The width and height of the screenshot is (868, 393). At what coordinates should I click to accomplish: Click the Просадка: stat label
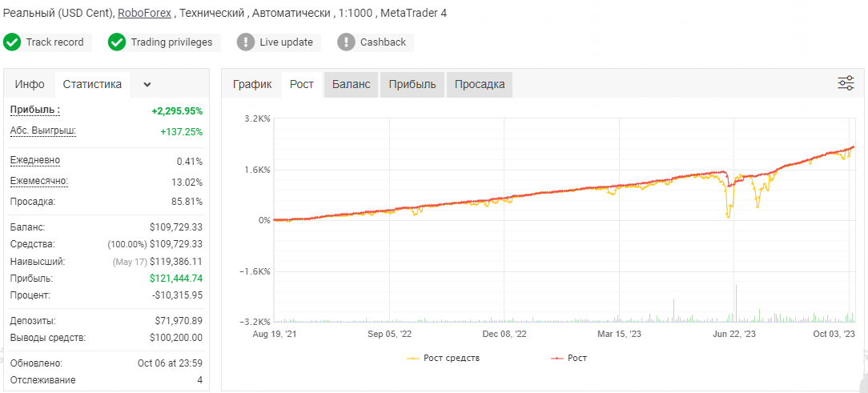33,202
